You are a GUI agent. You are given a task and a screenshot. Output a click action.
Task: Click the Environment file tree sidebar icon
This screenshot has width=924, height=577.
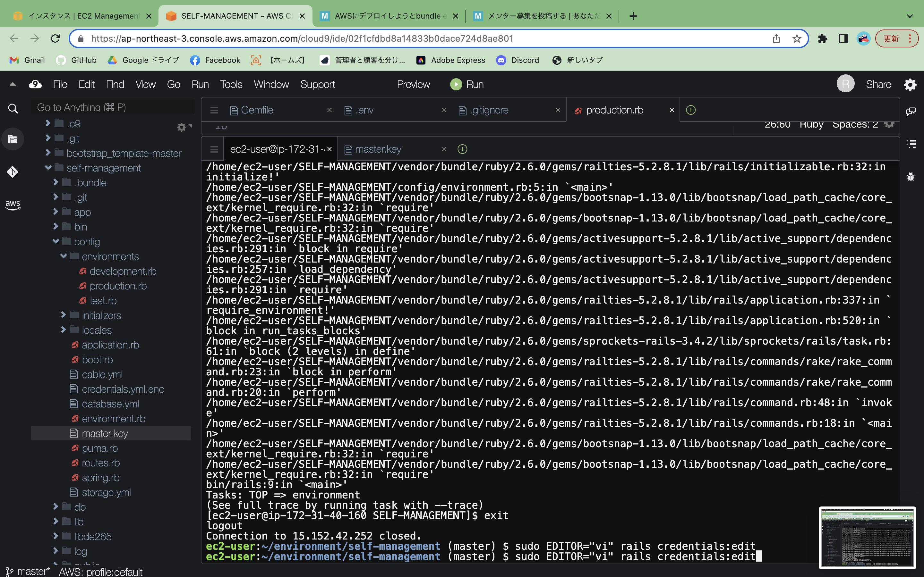[13, 139]
